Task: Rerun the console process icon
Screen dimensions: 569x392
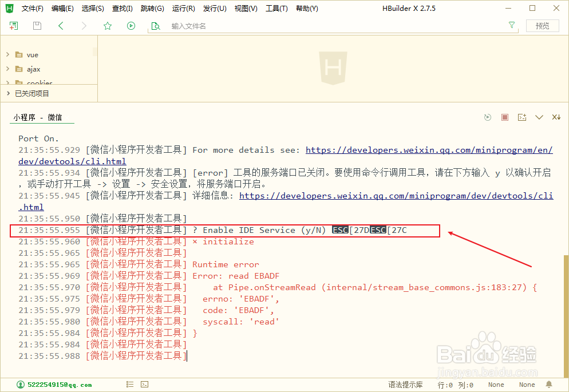Action: click(x=488, y=117)
